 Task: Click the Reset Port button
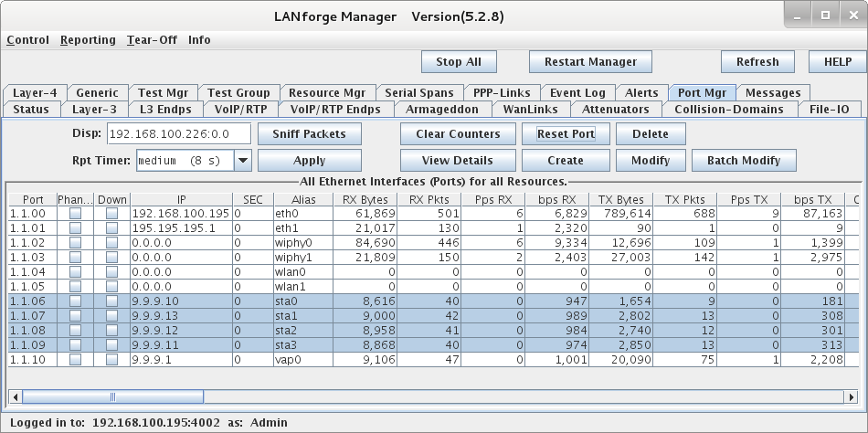[x=566, y=134]
